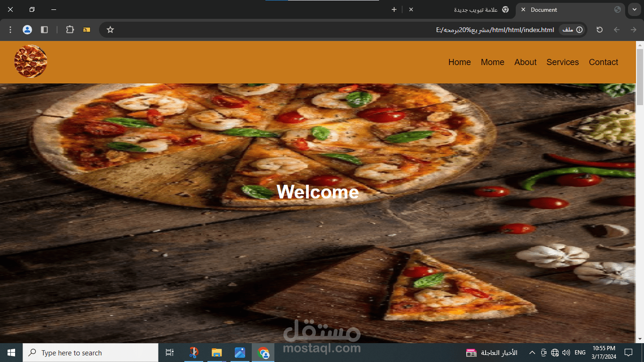Click the page scrollbar thumb
644x362 pixels.
[640, 77]
